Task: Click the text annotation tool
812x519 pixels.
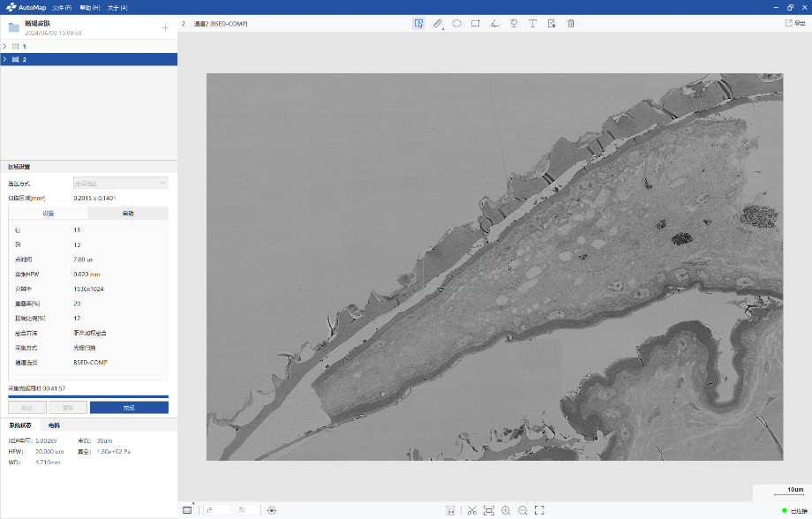Action: click(x=532, y=24)
